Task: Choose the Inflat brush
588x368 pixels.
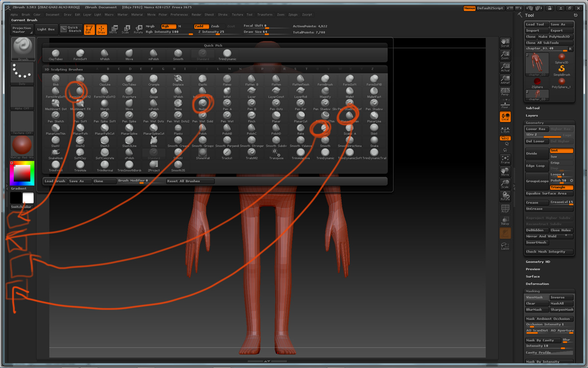Action: [227, 93]
